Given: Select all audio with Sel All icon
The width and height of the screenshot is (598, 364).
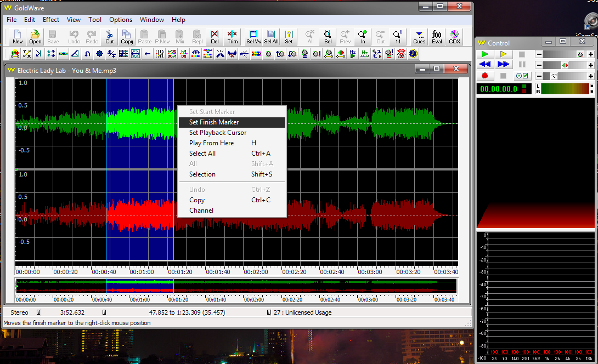Looking at the screenshot, I should [x=271, y=37].
